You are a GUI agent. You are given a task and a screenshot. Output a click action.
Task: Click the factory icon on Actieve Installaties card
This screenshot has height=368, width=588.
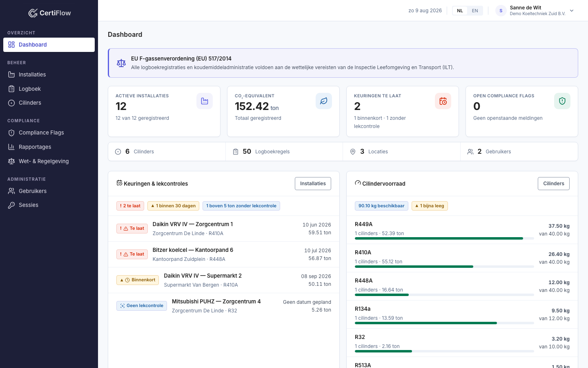click(x=205, y=101)
